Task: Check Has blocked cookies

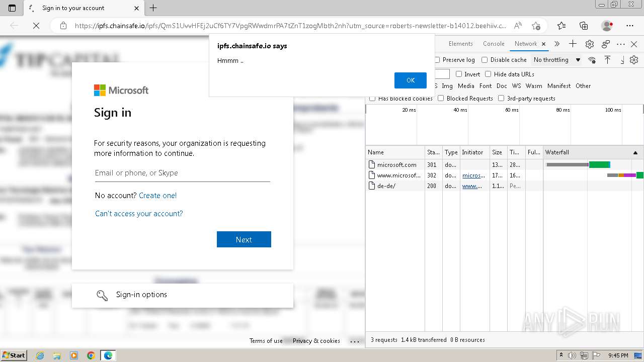Action: pos(372,99)
